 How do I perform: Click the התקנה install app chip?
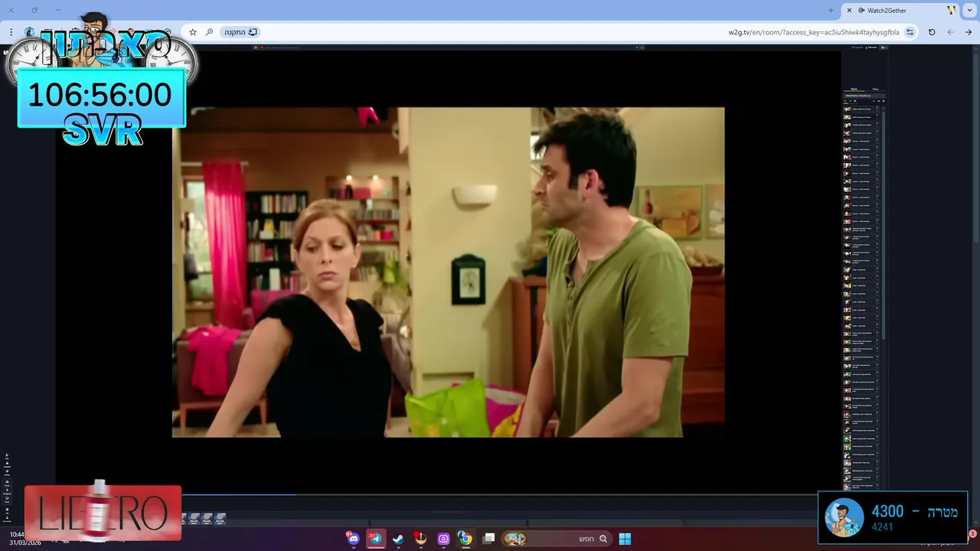pyautogui.click(x=240, y=32)
